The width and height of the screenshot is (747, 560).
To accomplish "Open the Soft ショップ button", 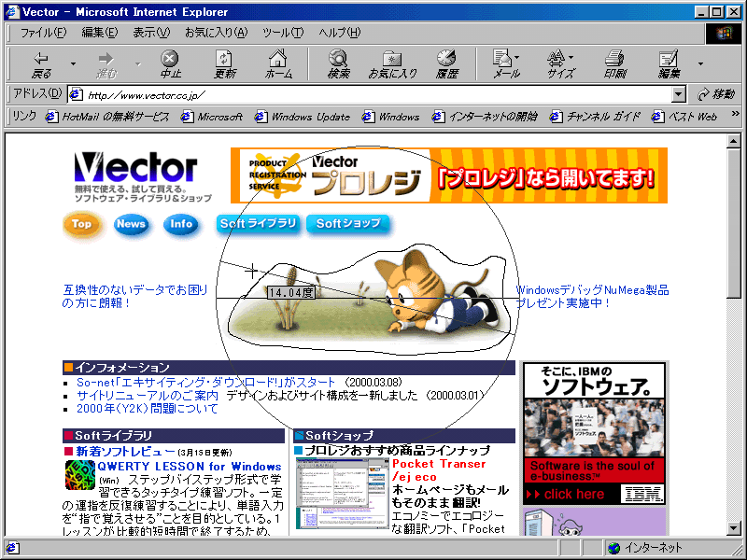I will point(348,224).
